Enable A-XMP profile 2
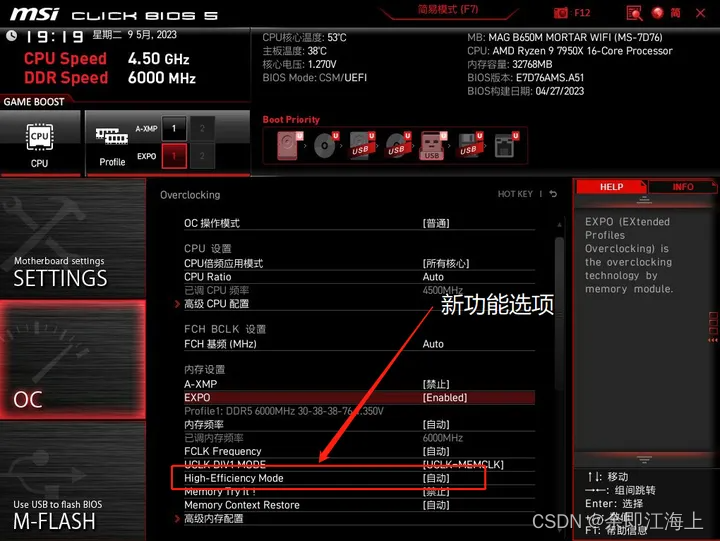 pyautogui.click(x=202, y=128)
